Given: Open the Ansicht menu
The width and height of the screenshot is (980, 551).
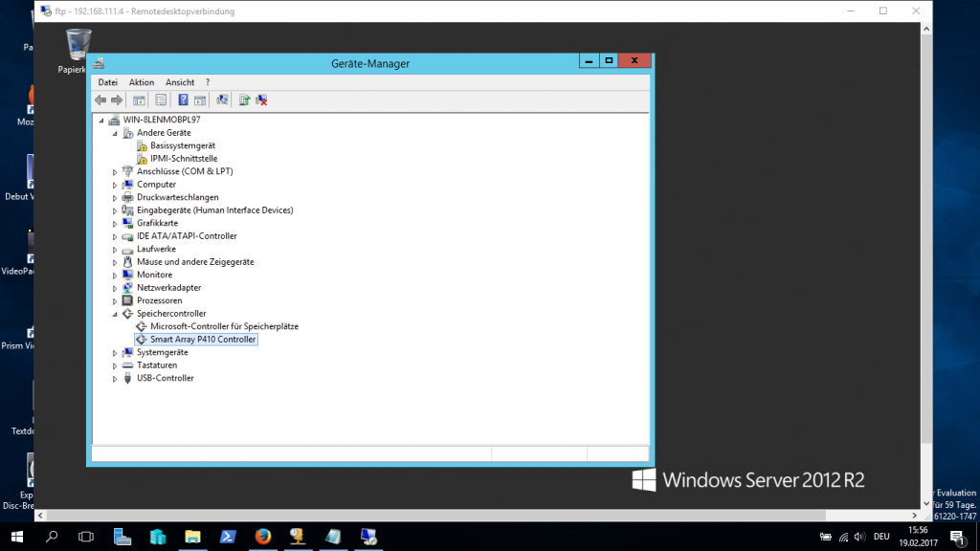Looking at the screenshot, I should (180, 82).
